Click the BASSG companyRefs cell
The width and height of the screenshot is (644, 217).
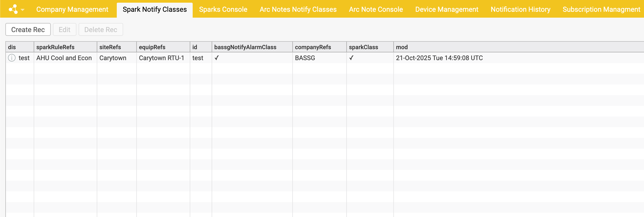[305, 58]
